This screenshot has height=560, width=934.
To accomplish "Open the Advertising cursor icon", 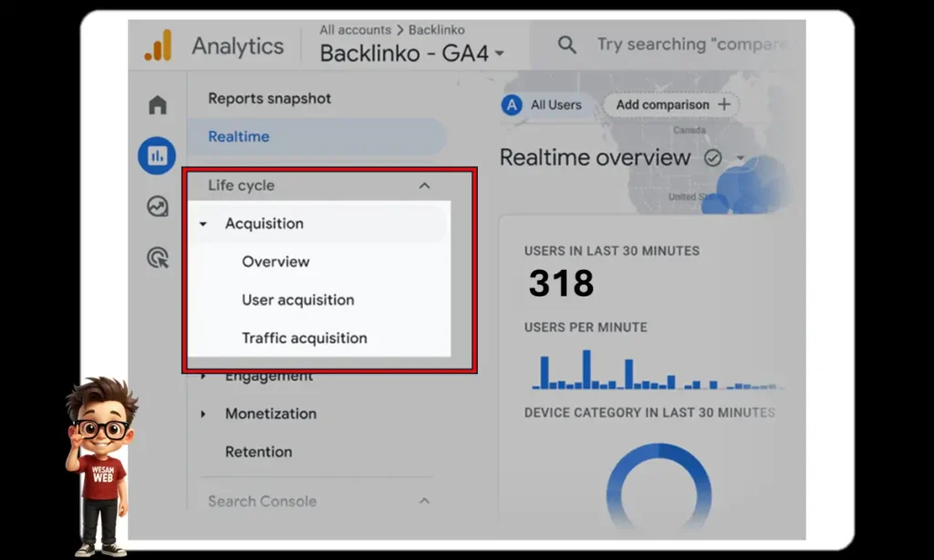I will coord(158,258).
